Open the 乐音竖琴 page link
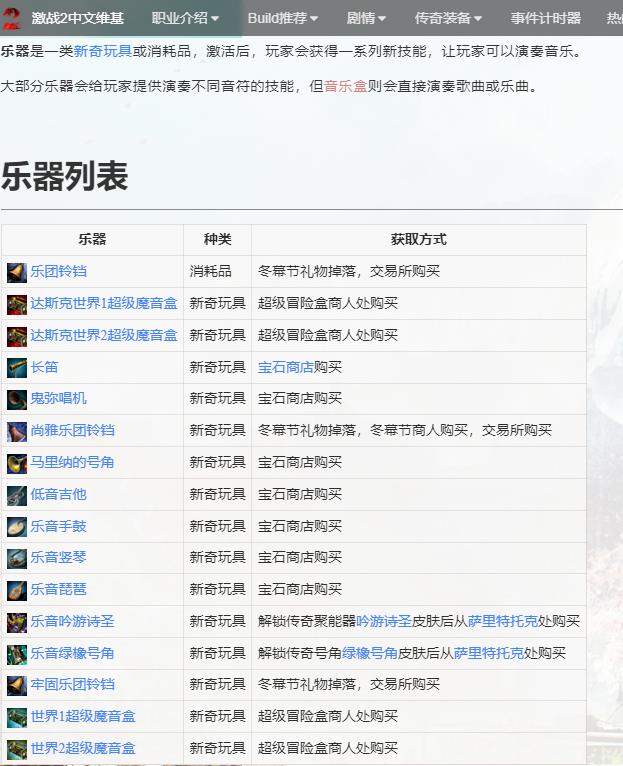The image size is (623, 766). (58, 557)
